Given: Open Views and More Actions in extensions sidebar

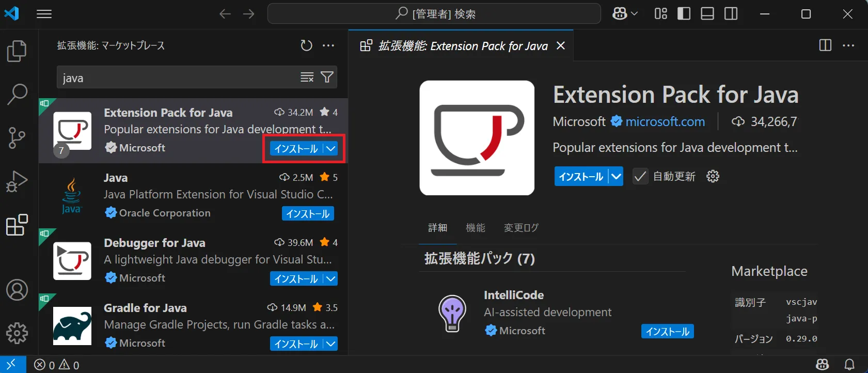Looking at the screenshot, I should (328, 45).
